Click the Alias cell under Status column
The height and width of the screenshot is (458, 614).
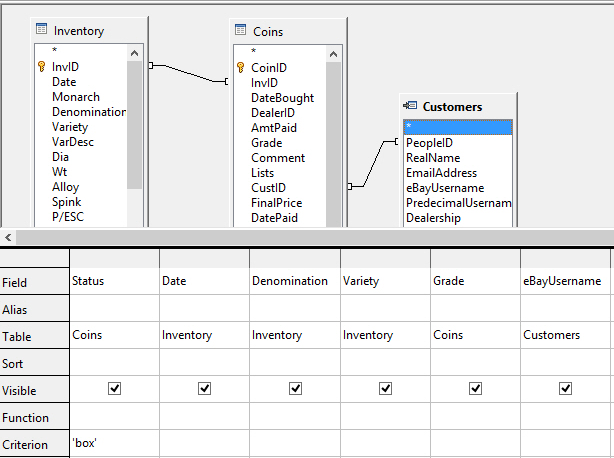tap(114, 309)
